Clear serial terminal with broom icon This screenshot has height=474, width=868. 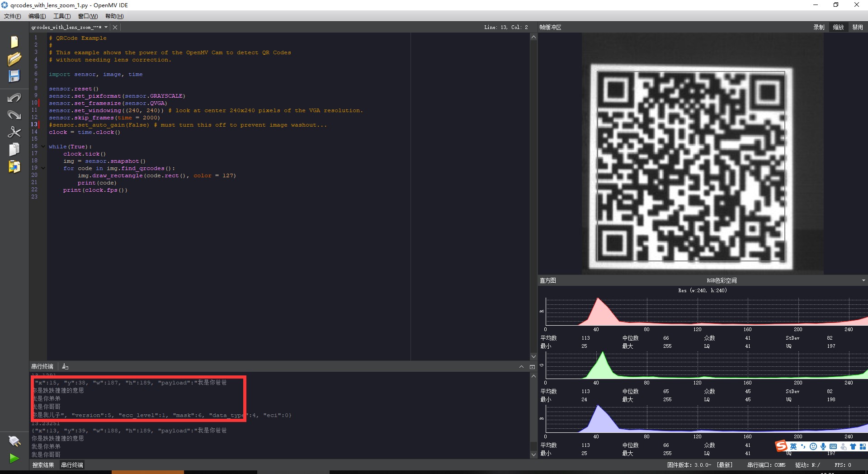(x=65, y=366)
